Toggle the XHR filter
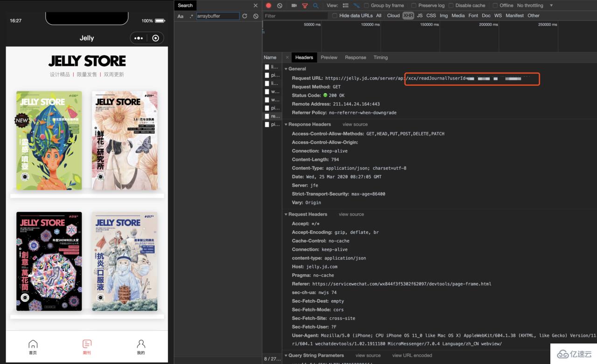The height and width of the screenshot is (364, 597). point(408,16)
